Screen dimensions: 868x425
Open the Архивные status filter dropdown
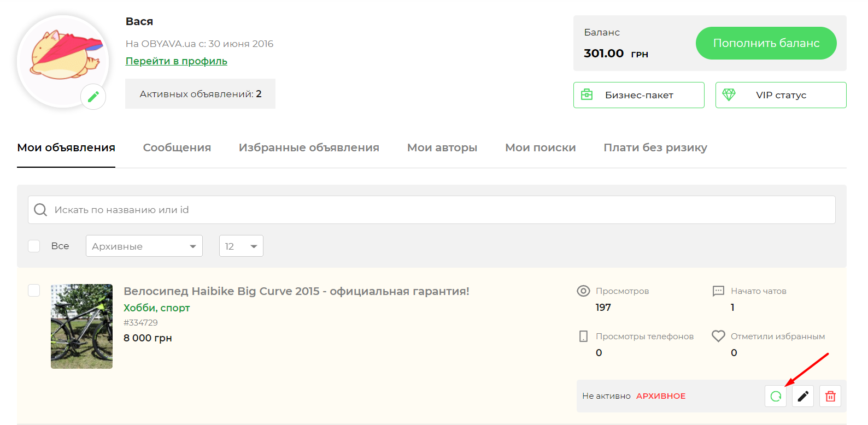(144, 246)
